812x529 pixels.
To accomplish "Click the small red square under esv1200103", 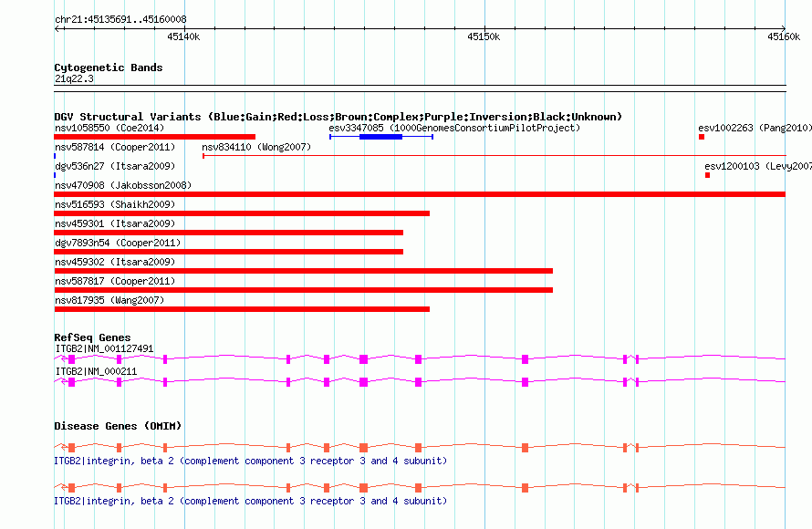I will point(707,175).
